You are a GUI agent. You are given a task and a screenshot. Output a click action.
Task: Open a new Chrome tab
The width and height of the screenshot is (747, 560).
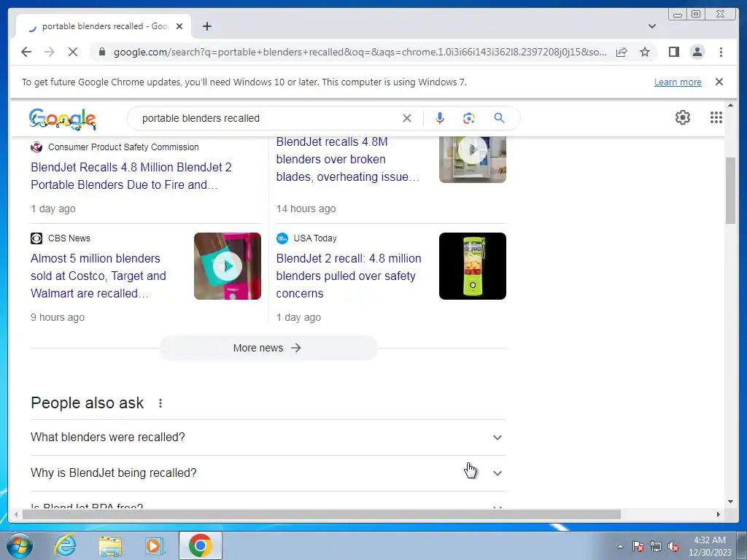[x=206, y=26]
